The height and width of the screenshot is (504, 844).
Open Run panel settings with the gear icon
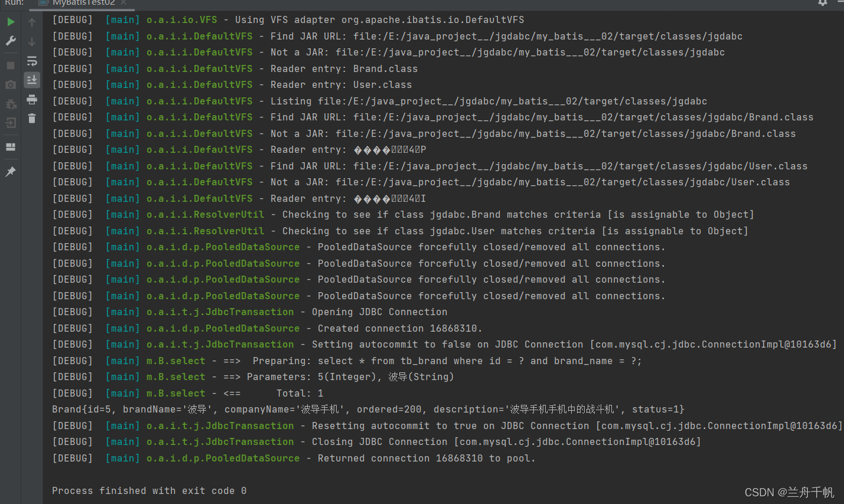(822, 3)
